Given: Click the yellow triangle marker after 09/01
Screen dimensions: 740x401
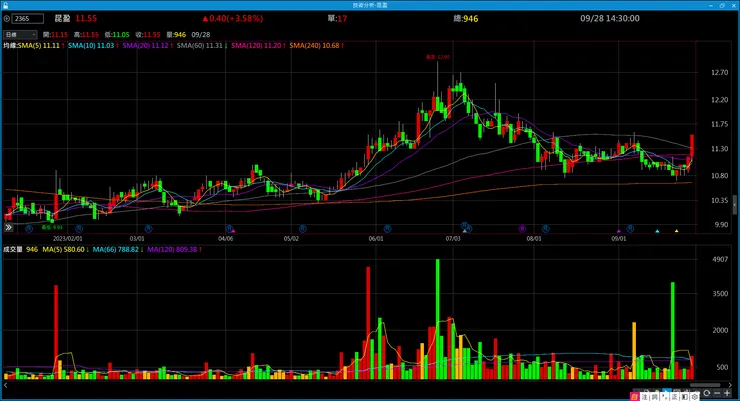Looking at the screenshot, I should click(676, 231).
